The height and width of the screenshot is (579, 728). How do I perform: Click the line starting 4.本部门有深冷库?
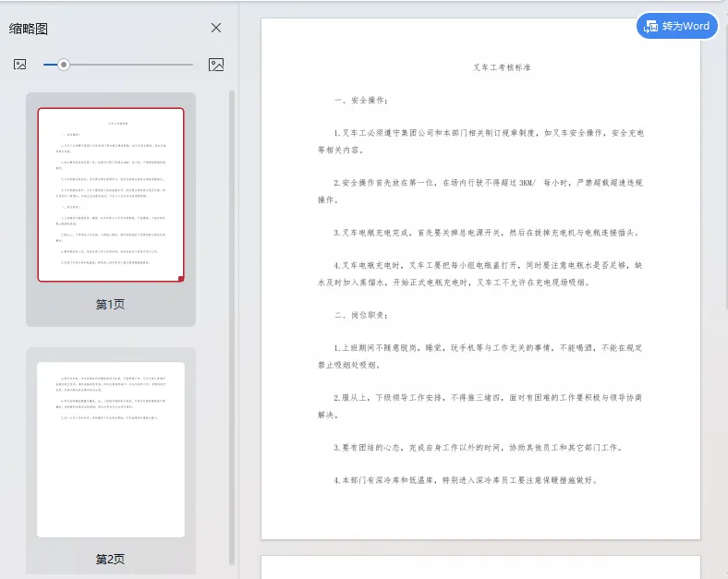pyautogui.click(x=466, y=480)
